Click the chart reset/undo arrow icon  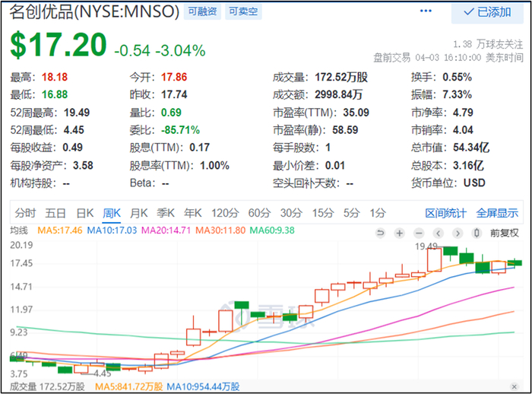380,233
